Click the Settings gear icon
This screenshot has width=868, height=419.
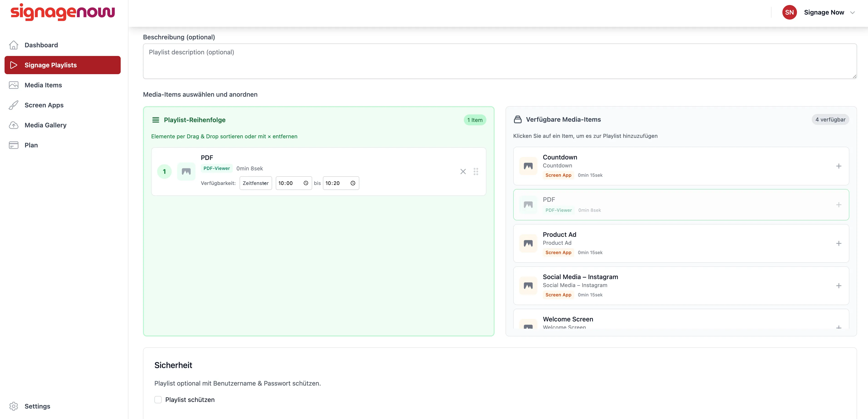point(13,406)
